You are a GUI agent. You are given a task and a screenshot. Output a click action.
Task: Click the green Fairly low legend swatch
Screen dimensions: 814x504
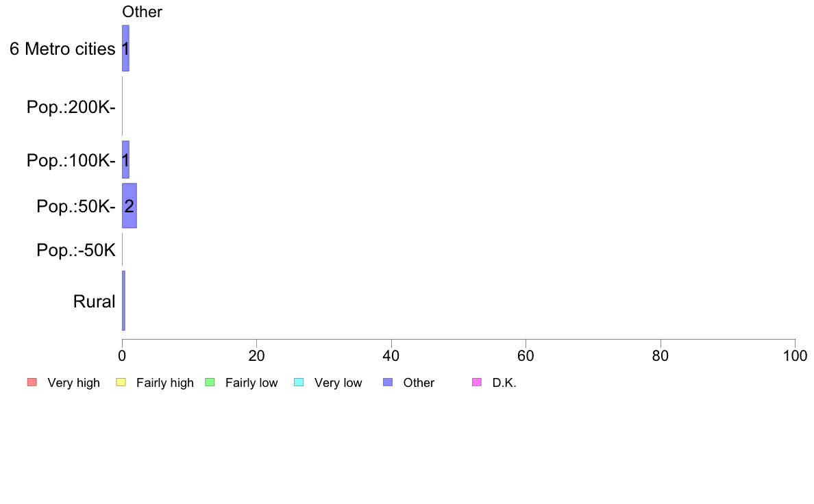(210, 383)
